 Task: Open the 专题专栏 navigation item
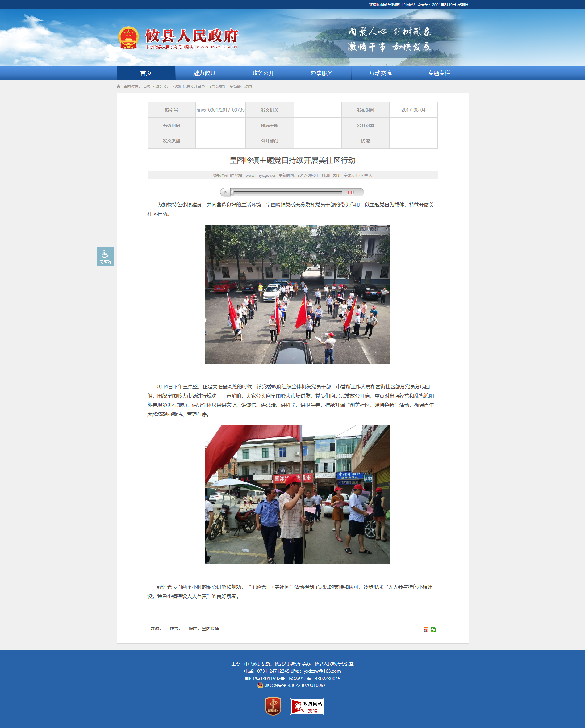(x=439, y=73)
